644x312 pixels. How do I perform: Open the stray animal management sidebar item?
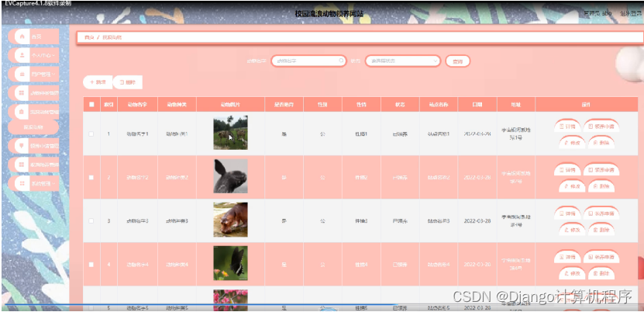[33, 112]
